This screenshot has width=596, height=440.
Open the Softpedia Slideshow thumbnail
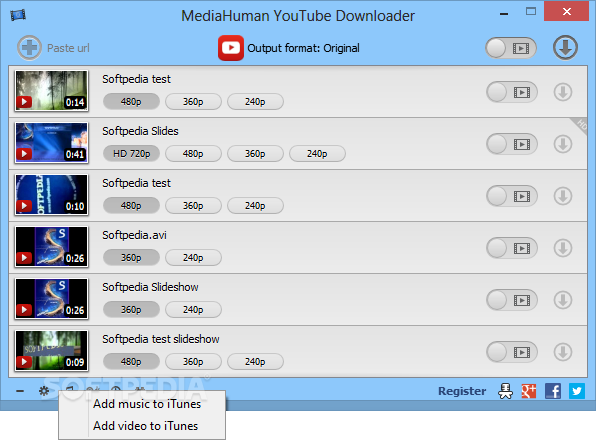coord(51,299)
